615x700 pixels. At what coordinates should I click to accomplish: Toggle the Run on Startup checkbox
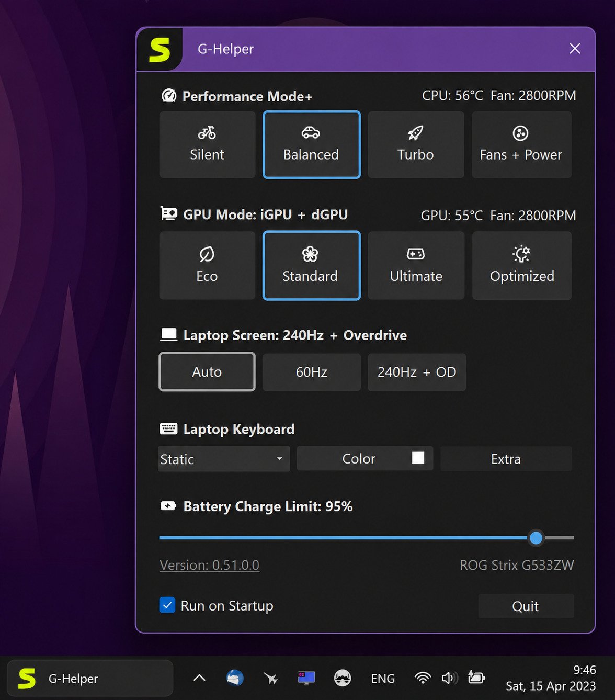tap(167, 605)
